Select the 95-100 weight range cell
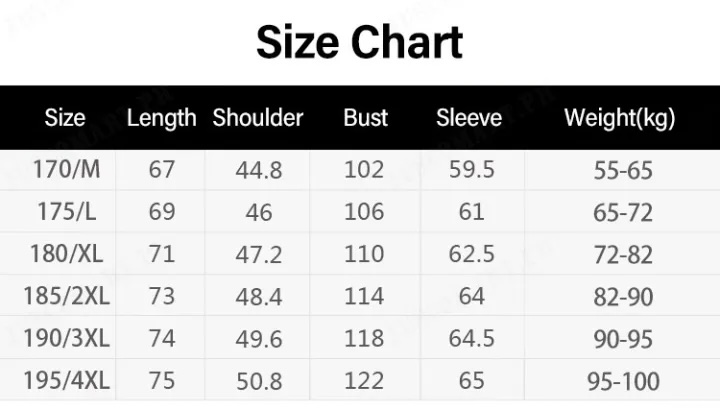720x410 pixels. (x=623, y=382)
